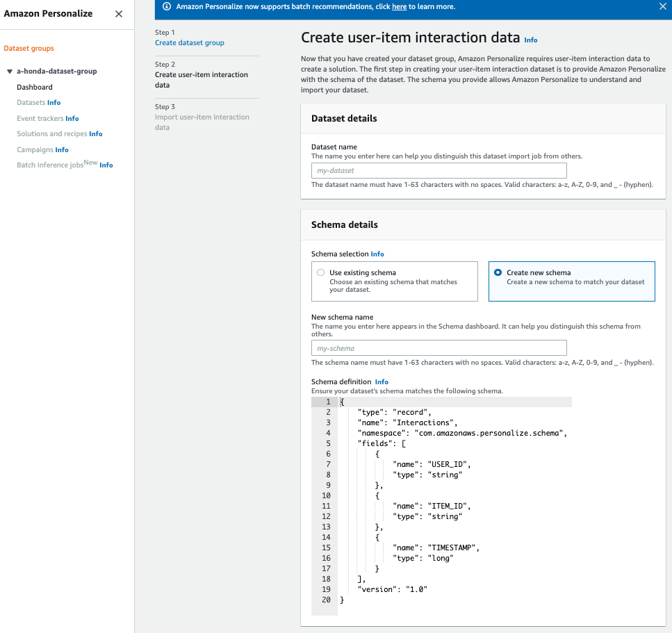Open Campaigns in sidebar
The image size is (672, 633).
35,149
